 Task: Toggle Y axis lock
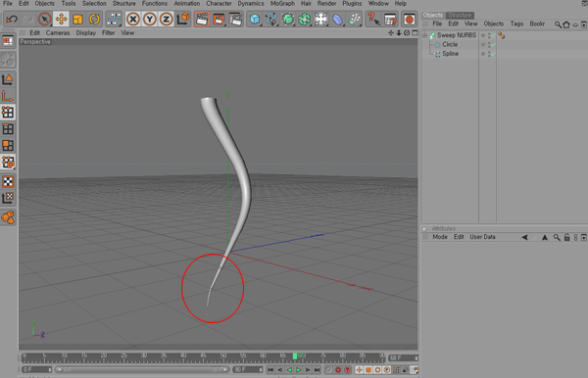click(x=150, y=19)
